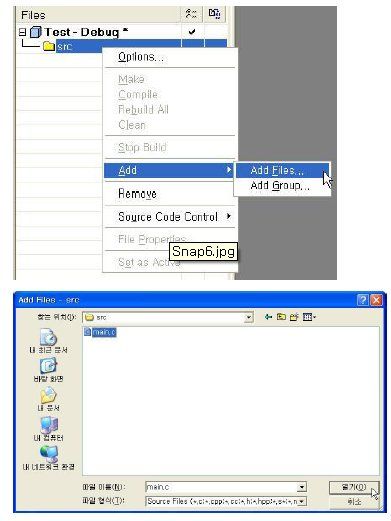Click the options column header icon in Files panel

191,14
